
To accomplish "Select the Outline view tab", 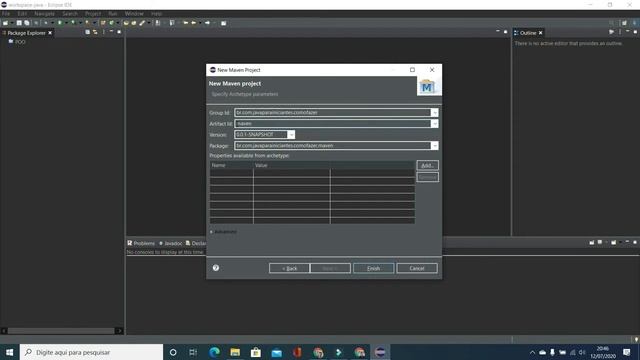I will pos(528,33).
